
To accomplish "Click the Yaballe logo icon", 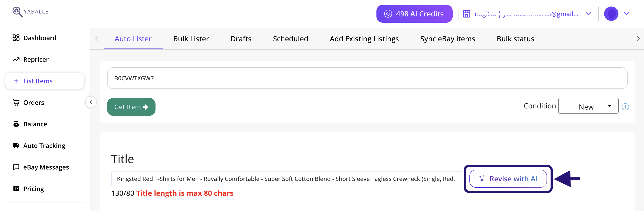I will coord(17,12).
